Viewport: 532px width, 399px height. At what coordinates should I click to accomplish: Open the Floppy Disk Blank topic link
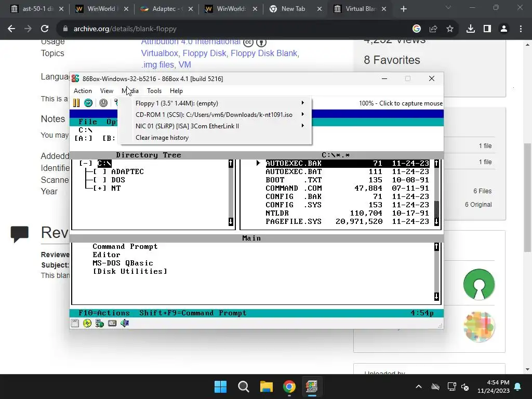click(x=263, y=54)
